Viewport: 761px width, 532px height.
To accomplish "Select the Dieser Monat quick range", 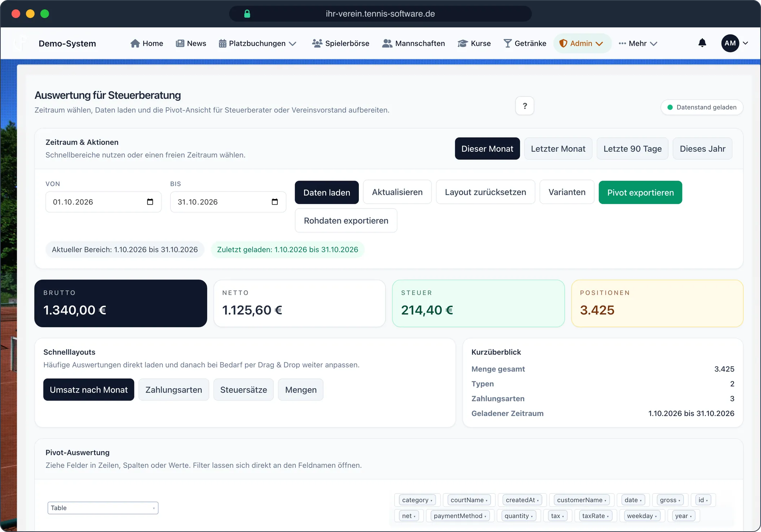I will 487,148.
